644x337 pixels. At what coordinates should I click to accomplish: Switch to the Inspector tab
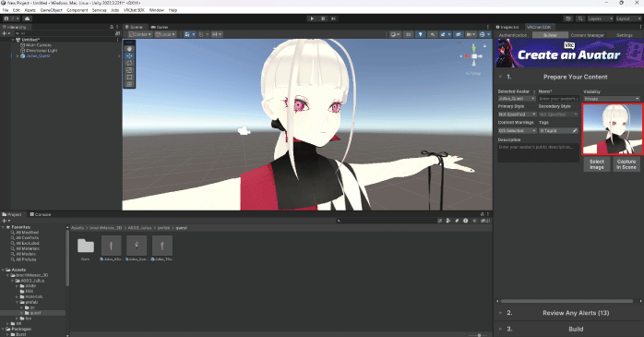click(507, 27)
